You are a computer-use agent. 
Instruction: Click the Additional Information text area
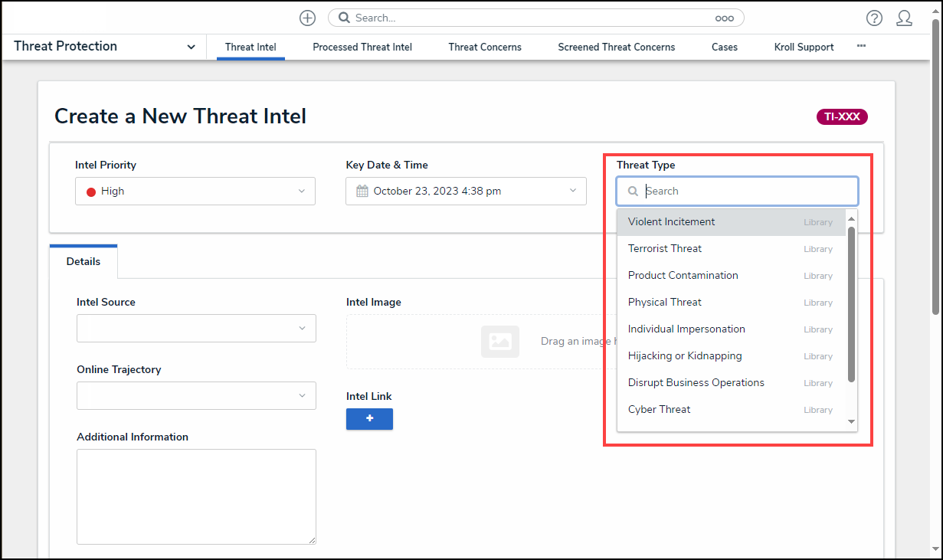(x=196, y=496)
